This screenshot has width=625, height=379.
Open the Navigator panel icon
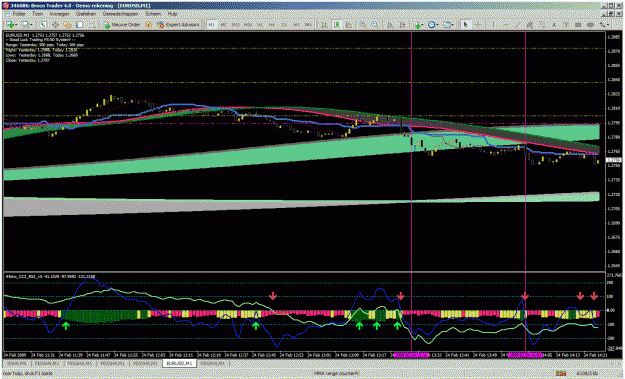pyautogui.click(x=67, y=25)
